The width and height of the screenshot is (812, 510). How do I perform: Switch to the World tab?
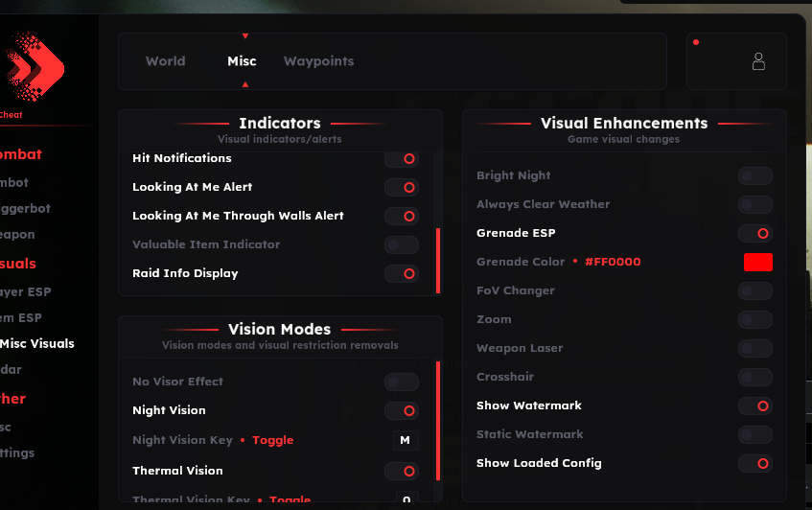[165, 61]
